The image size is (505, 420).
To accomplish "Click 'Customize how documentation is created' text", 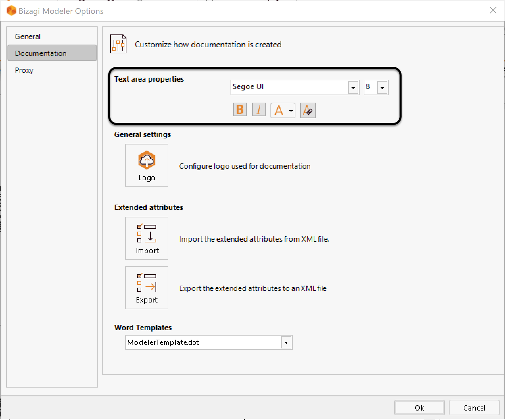I will pos(208,45).
